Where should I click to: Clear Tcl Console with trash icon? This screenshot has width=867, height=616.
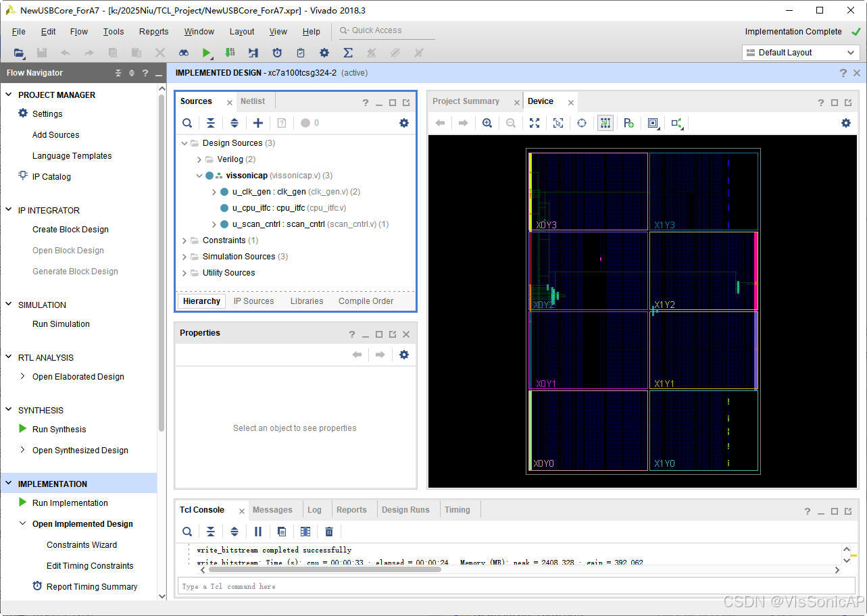[329, 532]
